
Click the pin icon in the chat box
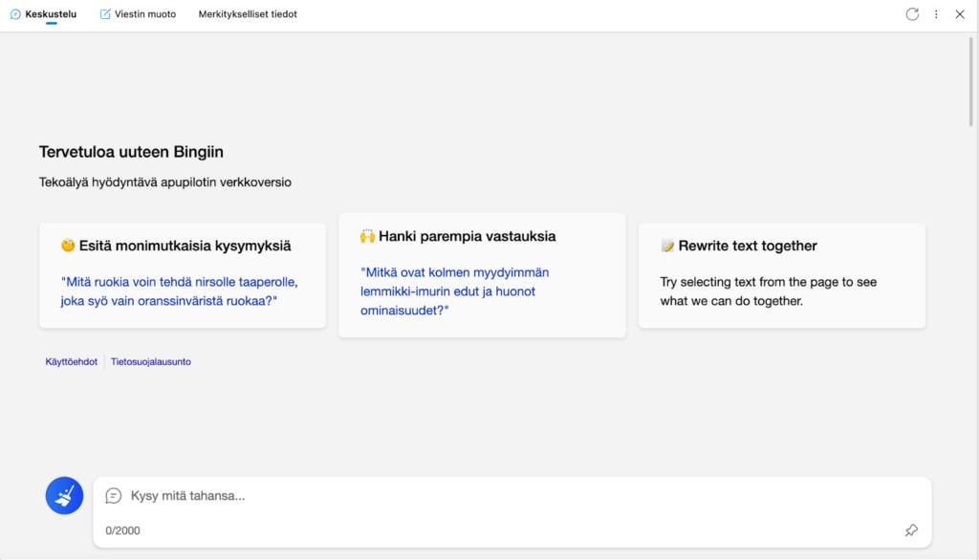coord(911,530)
